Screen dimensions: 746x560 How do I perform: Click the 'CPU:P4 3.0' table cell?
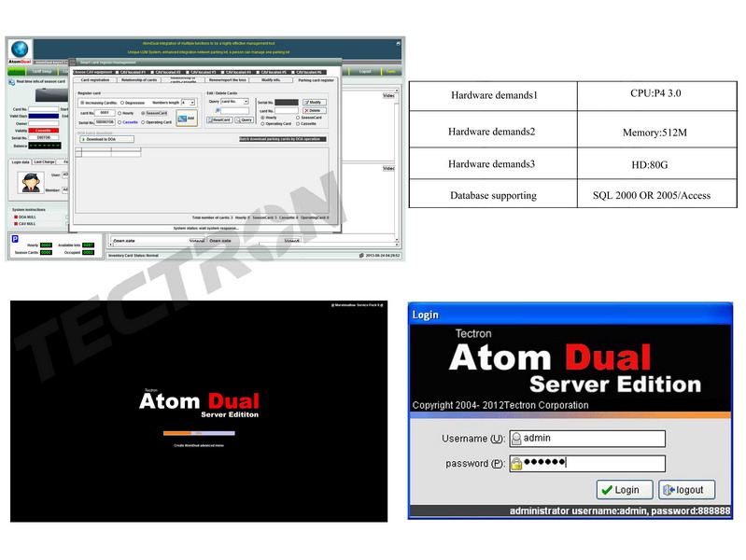pos(657,96)
